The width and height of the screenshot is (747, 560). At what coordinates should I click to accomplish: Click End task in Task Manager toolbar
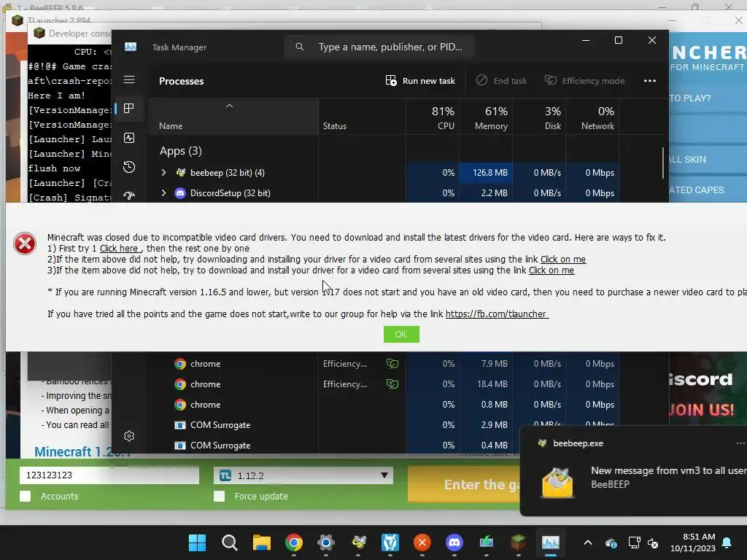[502, 81]
